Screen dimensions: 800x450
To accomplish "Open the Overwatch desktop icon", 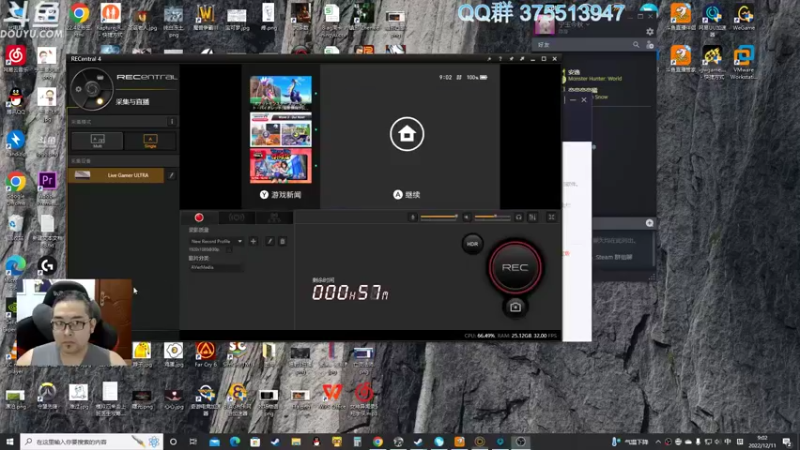I will pyautogui.click(x=47, y=396).
